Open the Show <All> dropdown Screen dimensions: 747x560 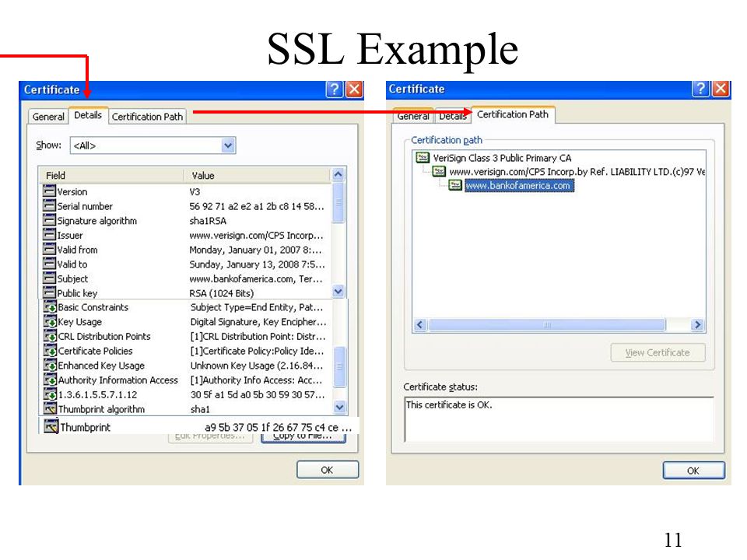pos(228,145)
